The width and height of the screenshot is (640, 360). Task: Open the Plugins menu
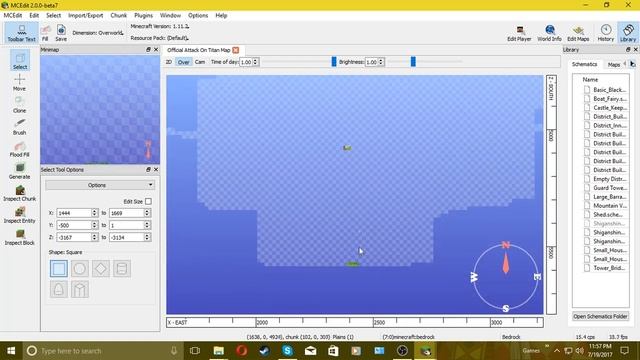point(144,16)
